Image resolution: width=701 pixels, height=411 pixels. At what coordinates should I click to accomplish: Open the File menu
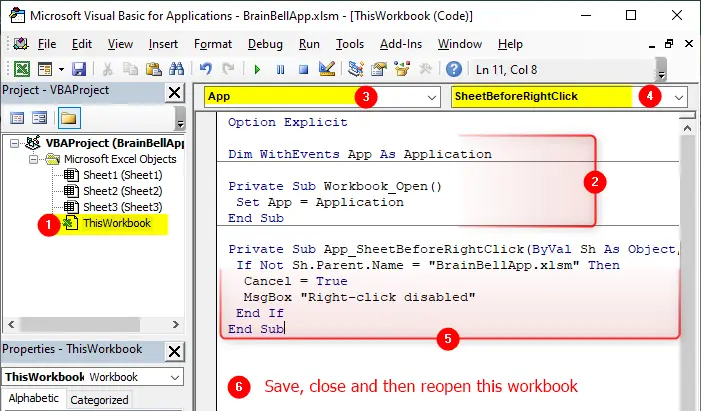pos(47,44)
